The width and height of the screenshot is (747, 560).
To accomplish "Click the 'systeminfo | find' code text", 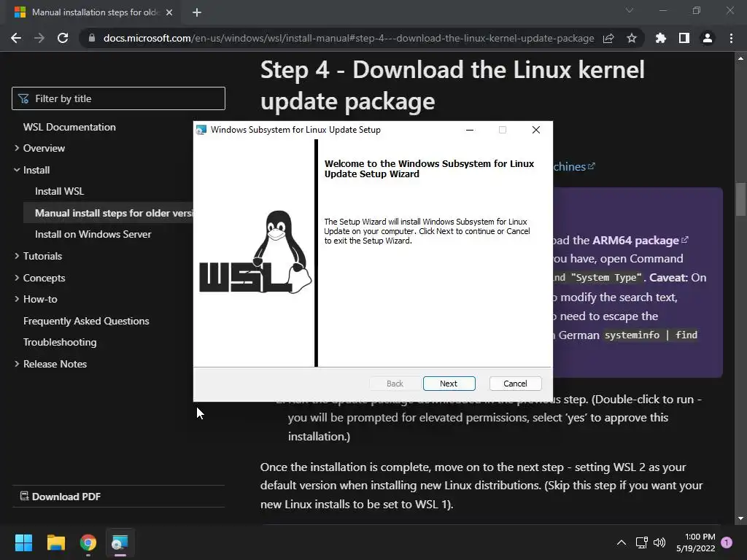I will tap(651, 335).
